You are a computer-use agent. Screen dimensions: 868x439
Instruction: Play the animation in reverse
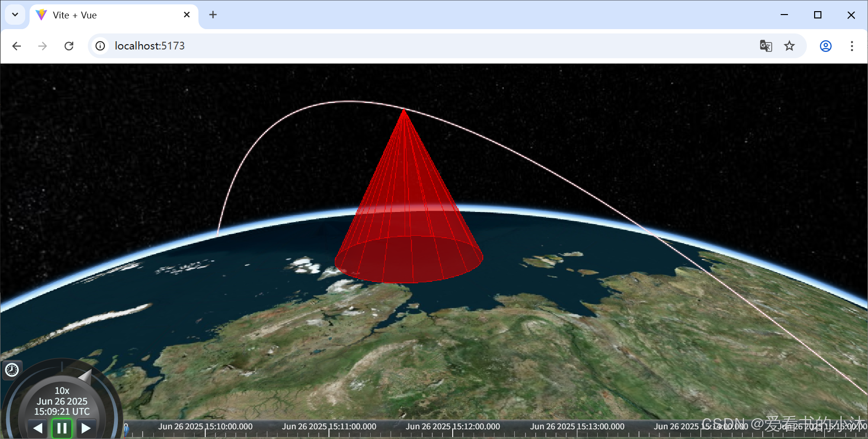[x=38, y=428]
